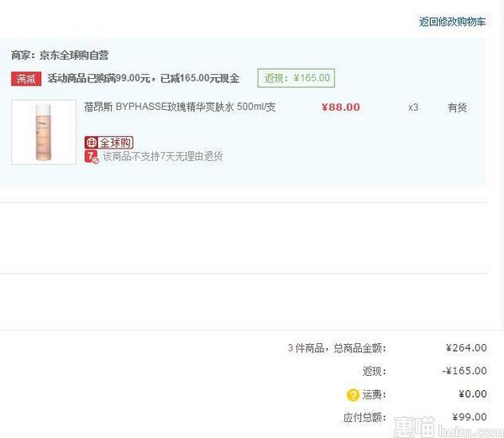Viewport: 504px width, 438px height.
Task: Select the ¥0.00 shipping fee value
Action: [x=472, y=394]
